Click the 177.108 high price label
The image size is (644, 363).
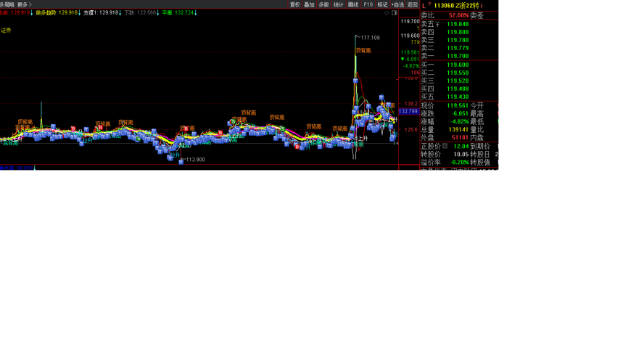click(370, 38)
